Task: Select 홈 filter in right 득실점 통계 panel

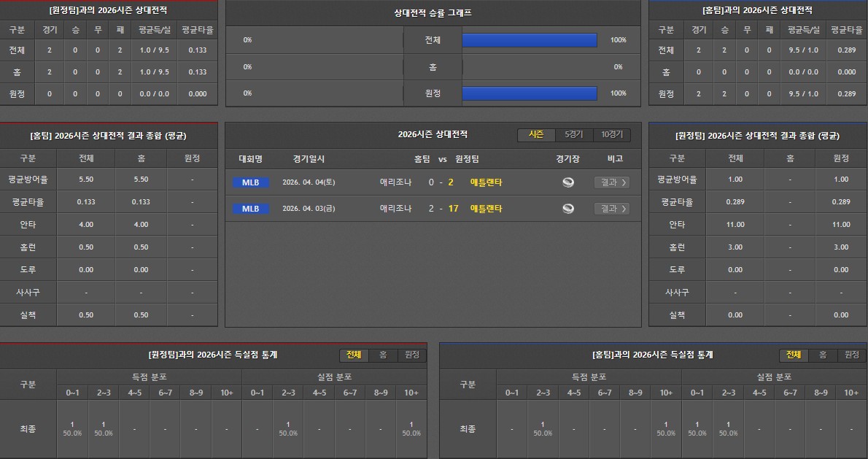Action: [x=823, y=355]
